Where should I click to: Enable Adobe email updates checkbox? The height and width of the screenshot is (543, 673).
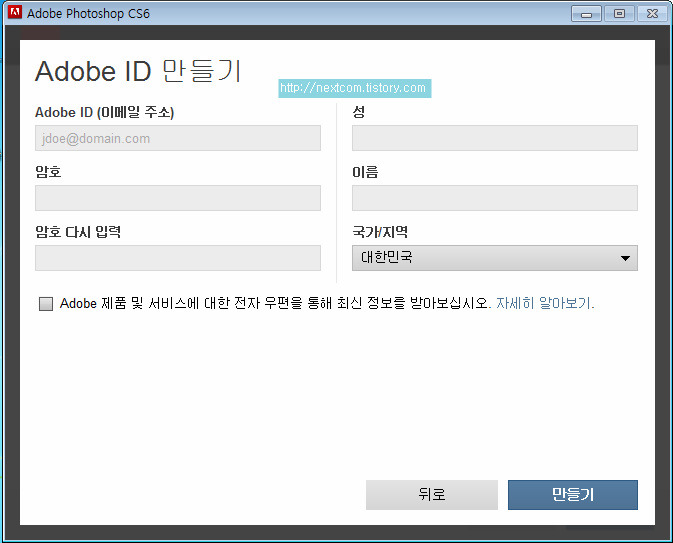point(46,304)
